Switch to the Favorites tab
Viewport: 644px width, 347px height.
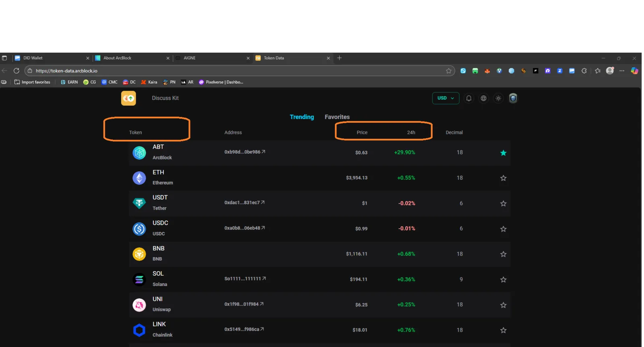point(337,117)
